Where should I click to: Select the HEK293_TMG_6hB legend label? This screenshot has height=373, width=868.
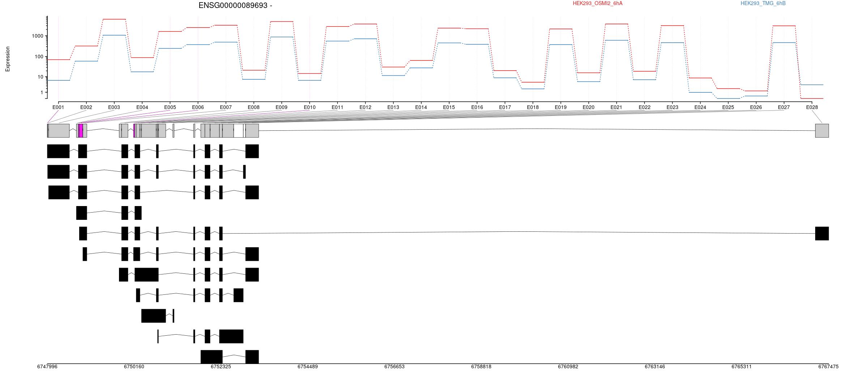[x=763, y=3]
